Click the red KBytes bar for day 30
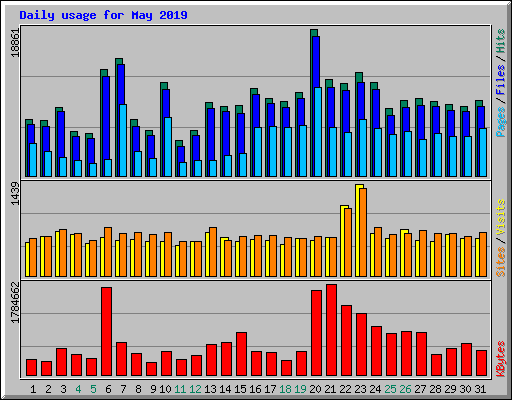Screen dimensions: 512x400 point(467,359)
